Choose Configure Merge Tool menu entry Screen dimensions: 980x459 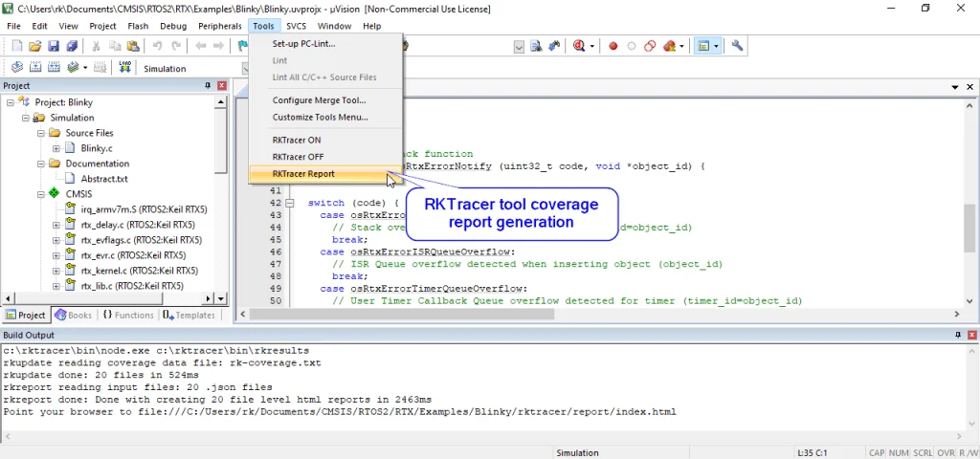click(325, 99)
